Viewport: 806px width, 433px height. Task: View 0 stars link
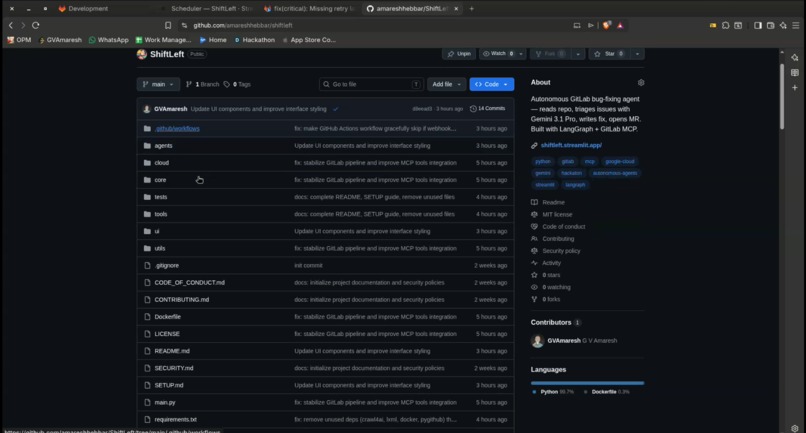coord(551,275)
